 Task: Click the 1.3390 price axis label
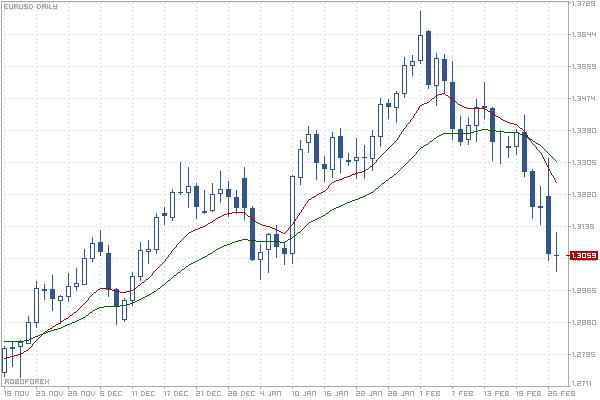(584, 131)
